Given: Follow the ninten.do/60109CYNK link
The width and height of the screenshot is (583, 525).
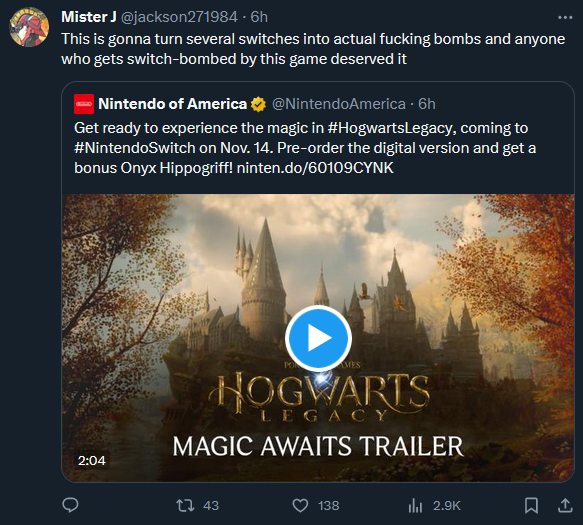Looking at the screenshot, I should point(315,168).
